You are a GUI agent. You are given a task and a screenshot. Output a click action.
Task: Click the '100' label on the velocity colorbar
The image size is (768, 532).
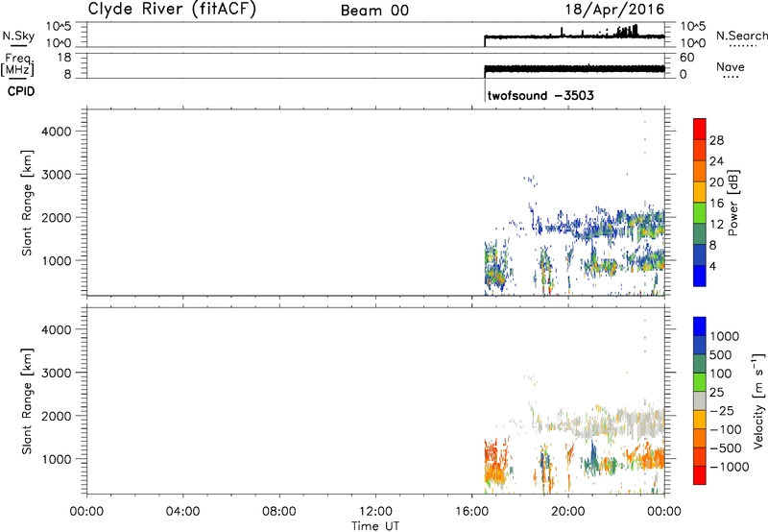[723, 374]
